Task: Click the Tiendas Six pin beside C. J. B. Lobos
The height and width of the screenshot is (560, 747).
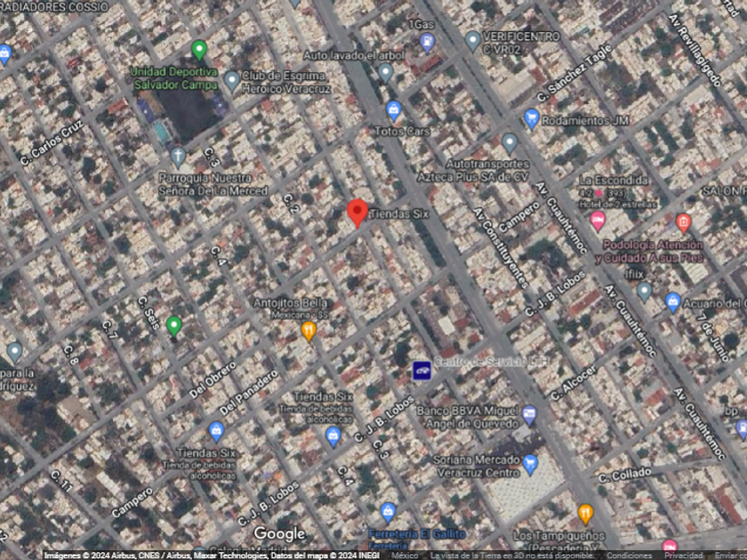Action: 333,437
